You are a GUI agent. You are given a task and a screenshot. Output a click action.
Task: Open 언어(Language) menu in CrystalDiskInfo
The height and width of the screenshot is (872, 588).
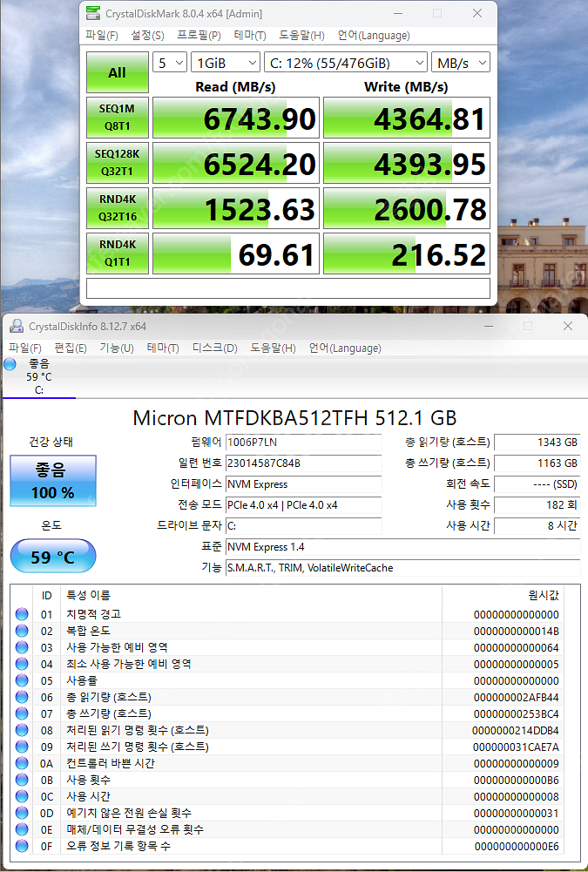[x=345, y=348]
